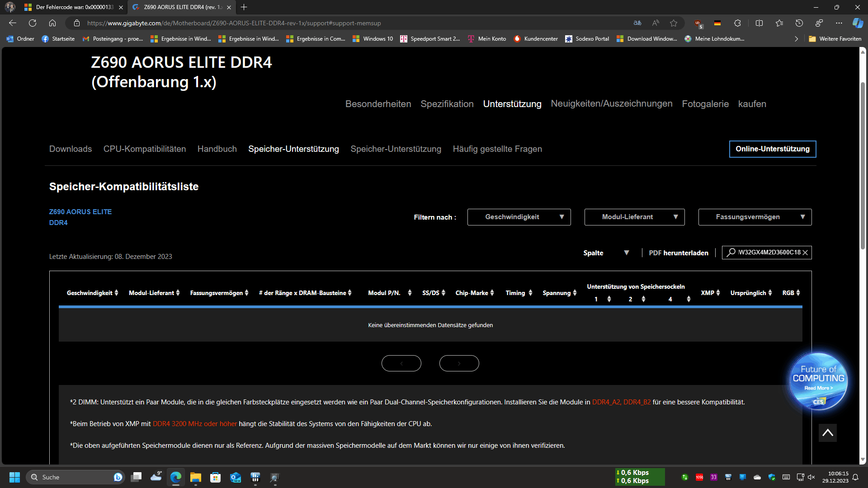The width and height of the screenshot is (868, 488).
Task: Expand the Fassungsvermögen filter dropdown
Action: click(x=755, y=217)
